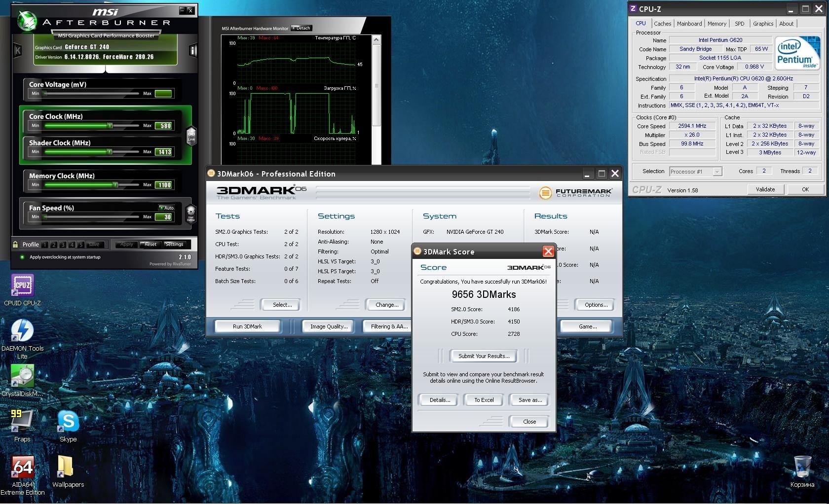Click the Validate button in CPU-Z
The width and height of the screenshot is (829, 504).
pyautogui.click(x=765, y=189)
